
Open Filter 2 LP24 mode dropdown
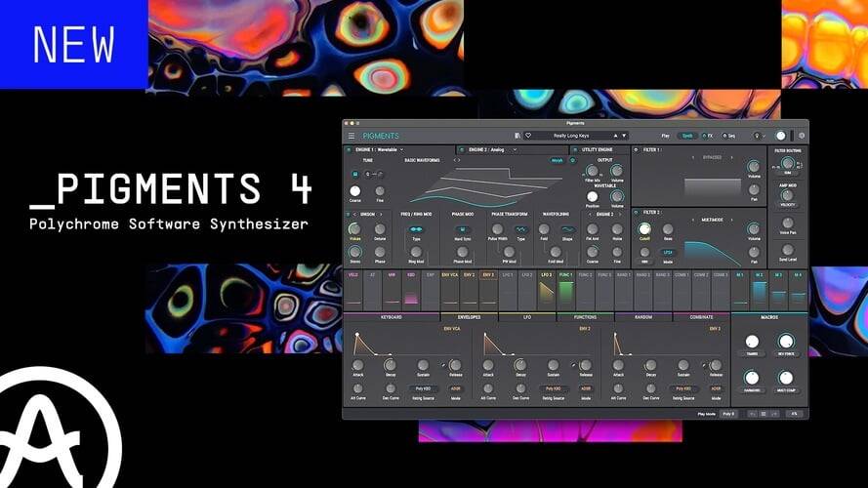[x=668, y=253]
